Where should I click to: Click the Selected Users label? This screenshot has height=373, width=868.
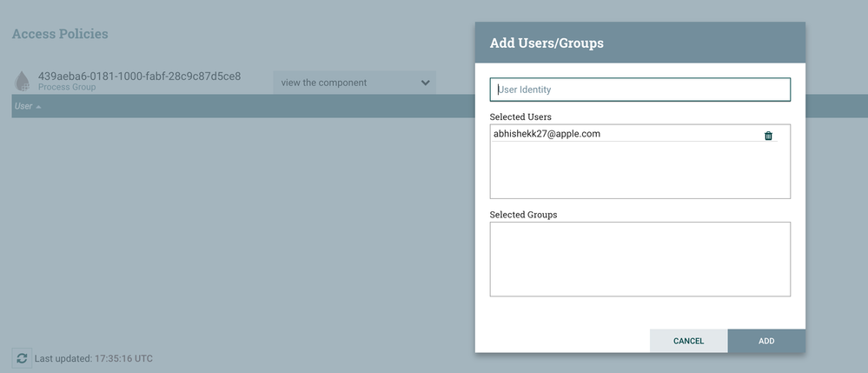(x=520, y=117)
